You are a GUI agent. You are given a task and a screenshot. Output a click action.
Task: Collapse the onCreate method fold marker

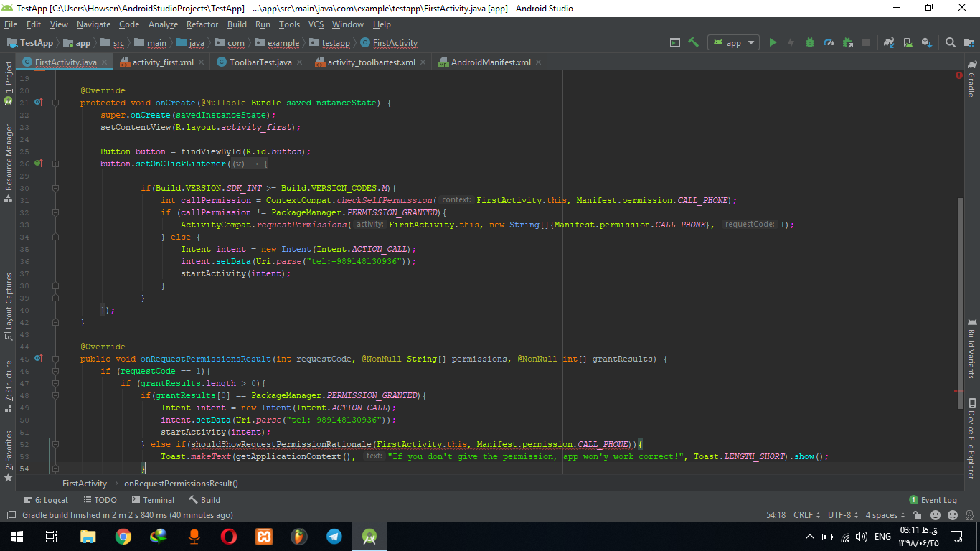pyautogui.click(x=55, y=103)
